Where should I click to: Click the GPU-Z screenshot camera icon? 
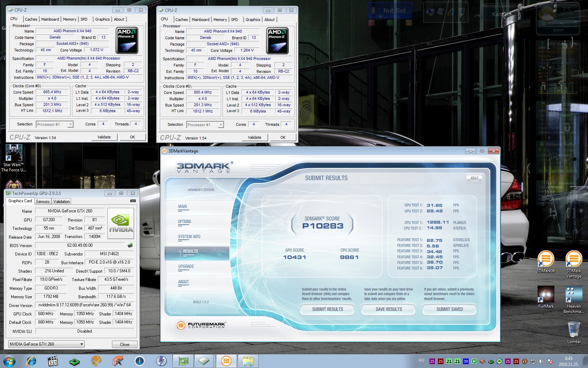[133, 201]
